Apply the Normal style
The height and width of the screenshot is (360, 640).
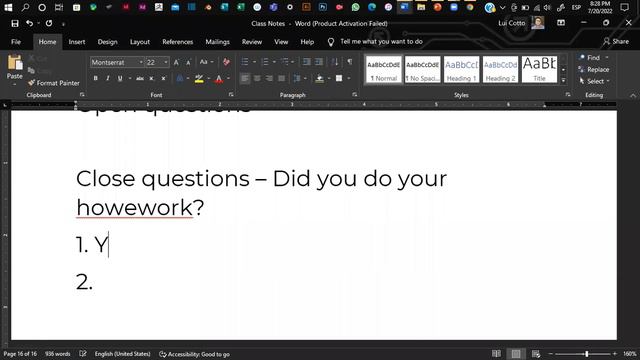[x=384, y=69]
